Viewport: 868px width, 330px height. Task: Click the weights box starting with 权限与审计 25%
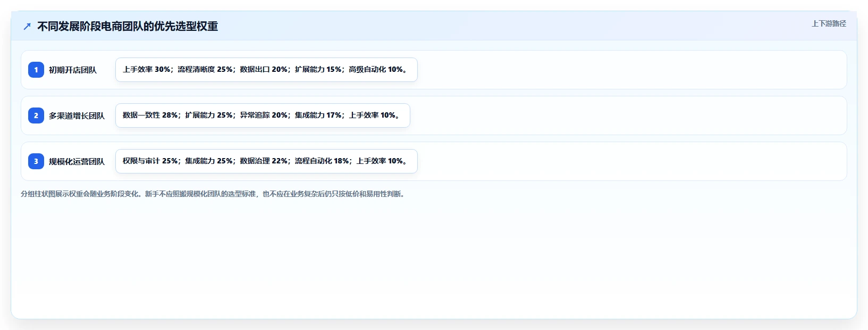click(266, 161)
